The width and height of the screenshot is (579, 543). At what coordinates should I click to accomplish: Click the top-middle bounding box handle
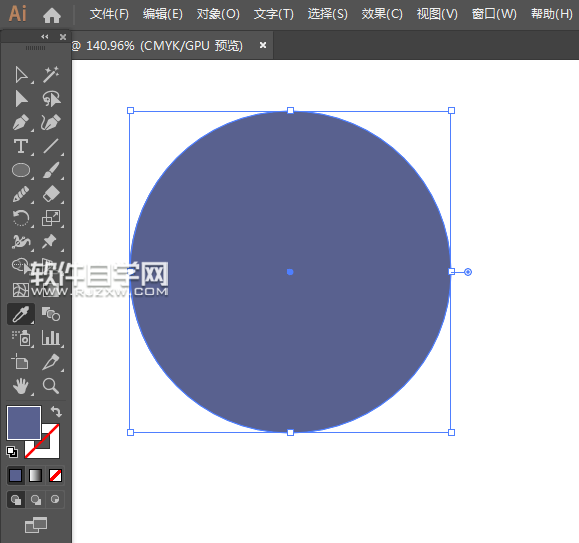(290, 110)
